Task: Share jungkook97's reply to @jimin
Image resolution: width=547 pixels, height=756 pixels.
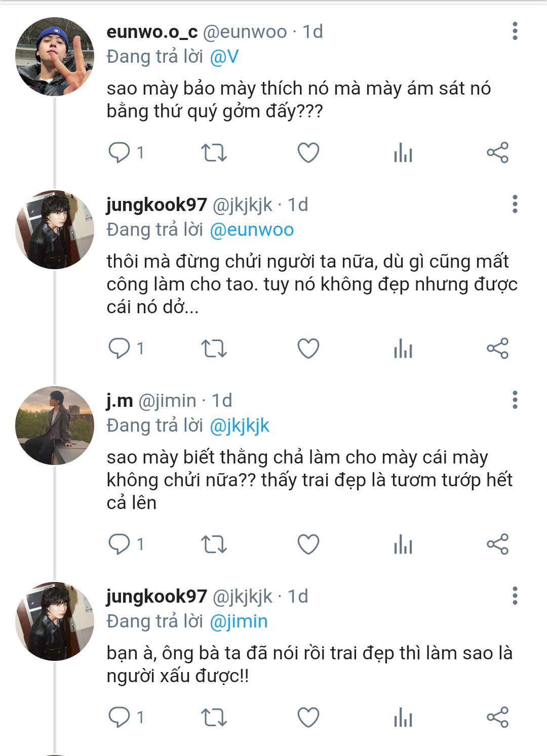Action: (497, 717)
